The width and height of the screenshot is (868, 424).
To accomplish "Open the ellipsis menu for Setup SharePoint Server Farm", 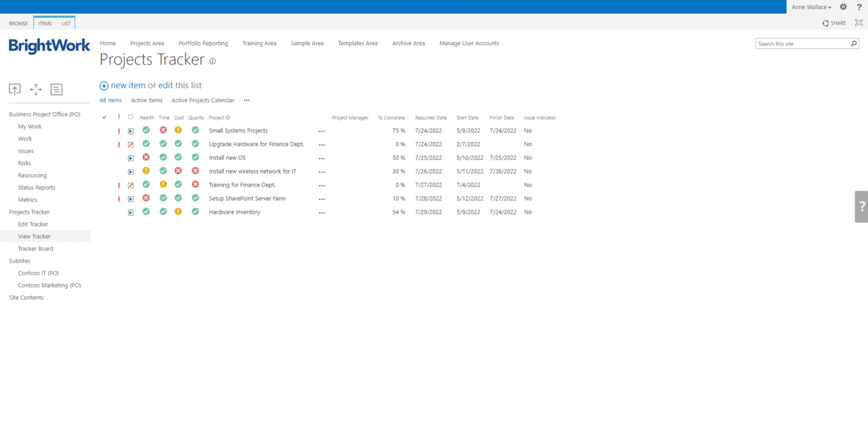I will pyautogui.click(x=321, y=199).
